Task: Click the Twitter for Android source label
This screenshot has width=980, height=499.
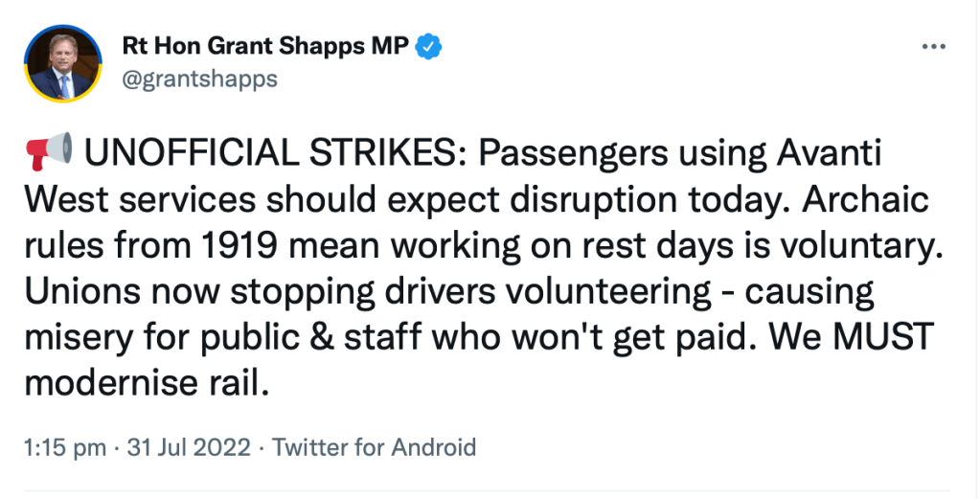Action: click(375, 446)
